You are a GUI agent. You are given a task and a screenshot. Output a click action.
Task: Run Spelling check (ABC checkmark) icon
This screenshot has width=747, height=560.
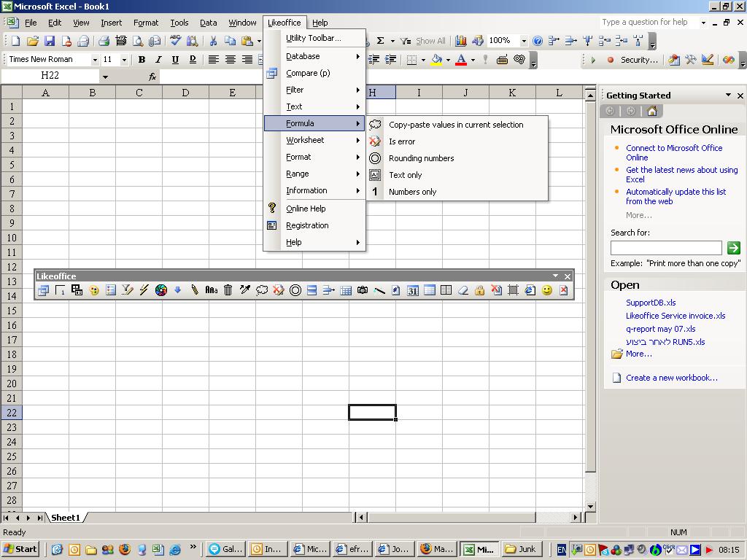coord(175,41)
